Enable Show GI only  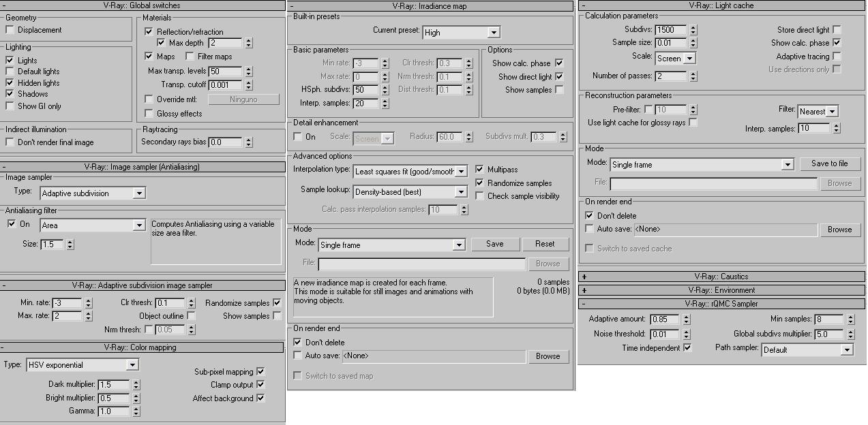coord(10,106)
